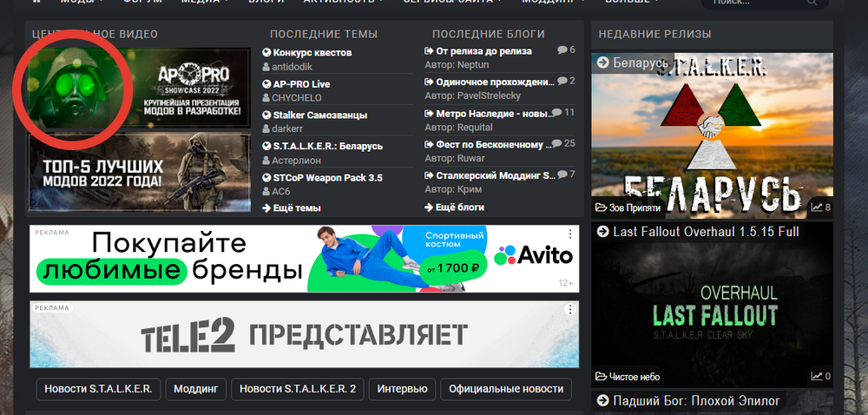Open the Avito Покупайте любимые бренды banner
This screenshot has height=415, width=868.
304,259
